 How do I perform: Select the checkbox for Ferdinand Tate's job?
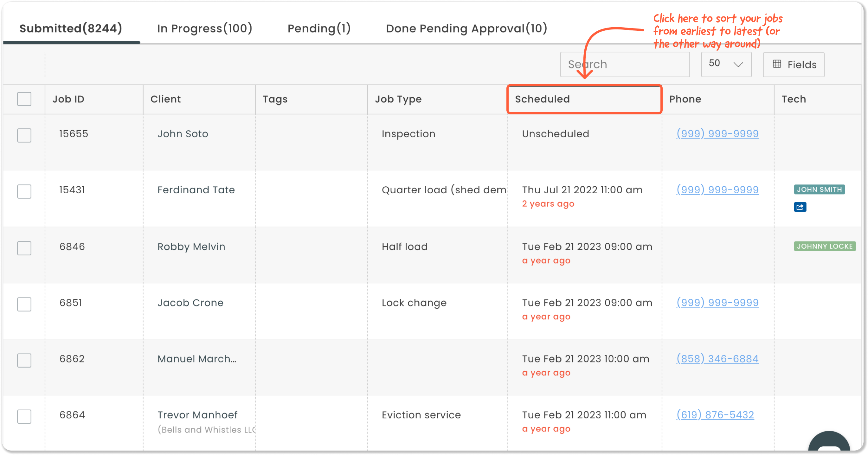pyautogui.click(x=24, y=191)
